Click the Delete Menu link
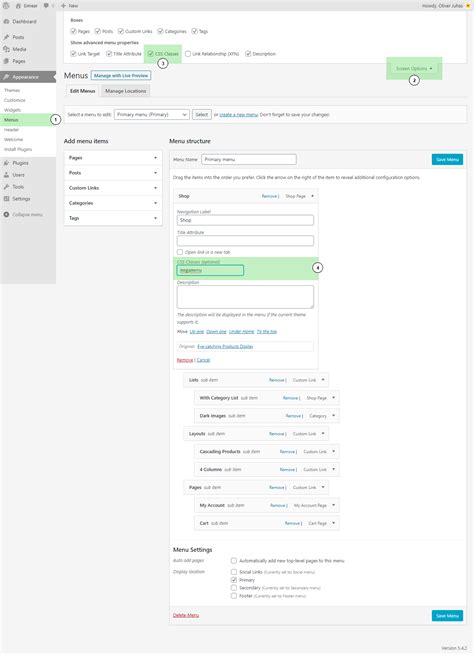Image resolution: width=474 pixels, height=655 pixels. point(186,615)
